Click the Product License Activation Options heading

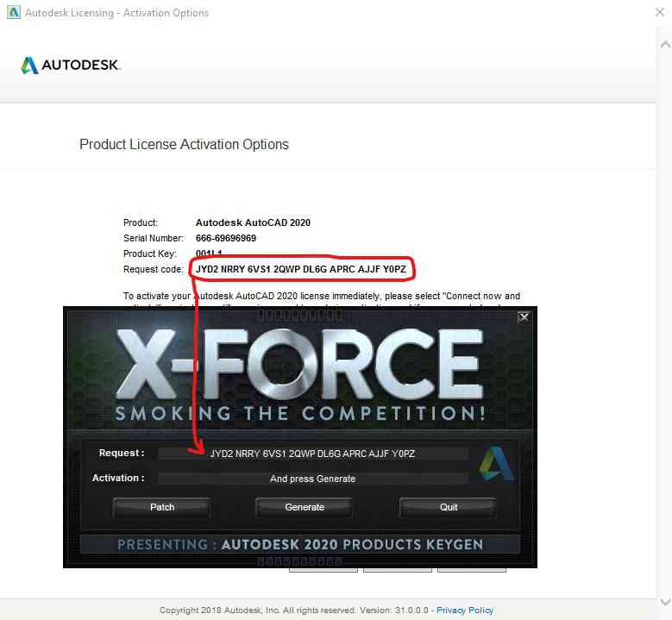point(184,145)
